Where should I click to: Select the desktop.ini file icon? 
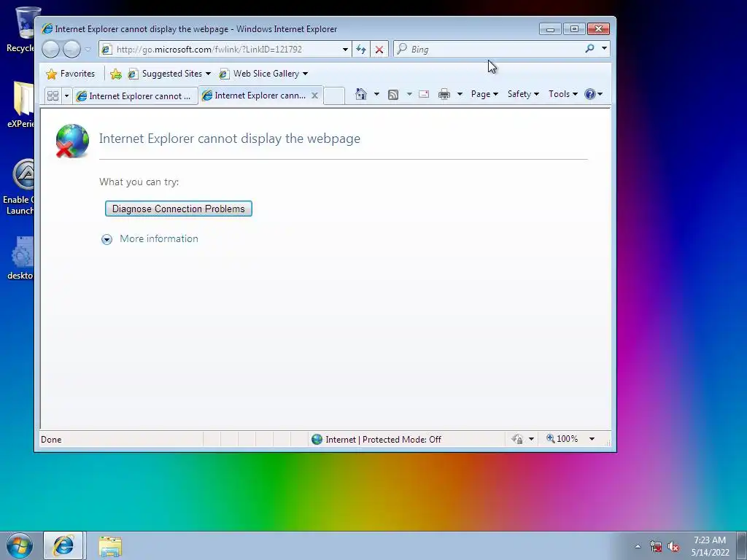pos(21,258)
